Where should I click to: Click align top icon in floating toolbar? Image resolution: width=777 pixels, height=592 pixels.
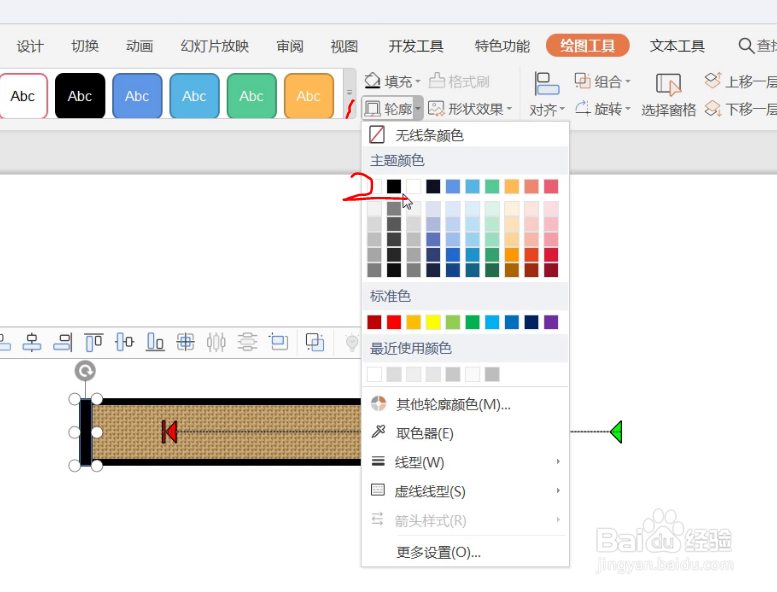(94, 342)
